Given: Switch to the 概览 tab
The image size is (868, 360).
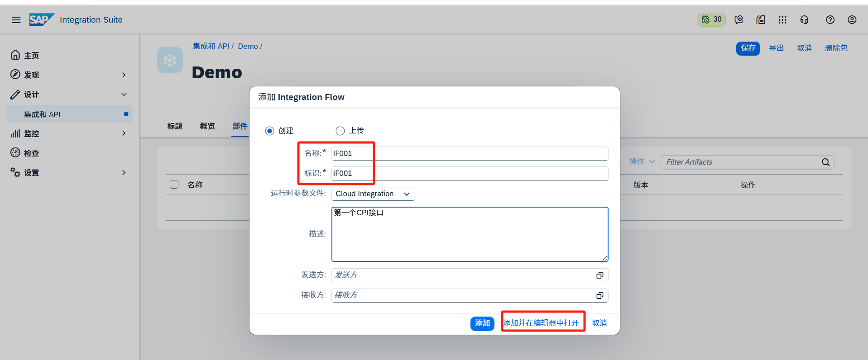Looking at the screenshot, I should pyautogui.click(x=207, y=126).
